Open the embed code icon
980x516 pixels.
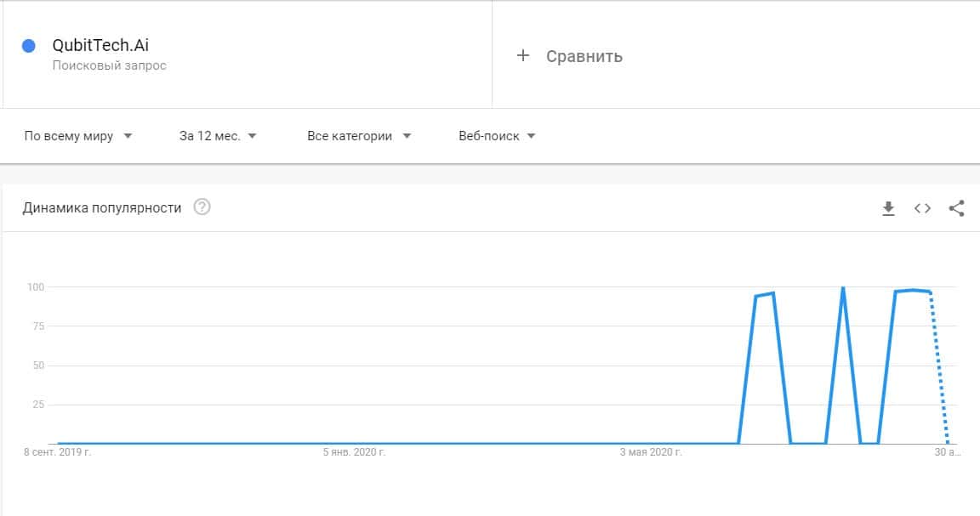coord(922,208)
